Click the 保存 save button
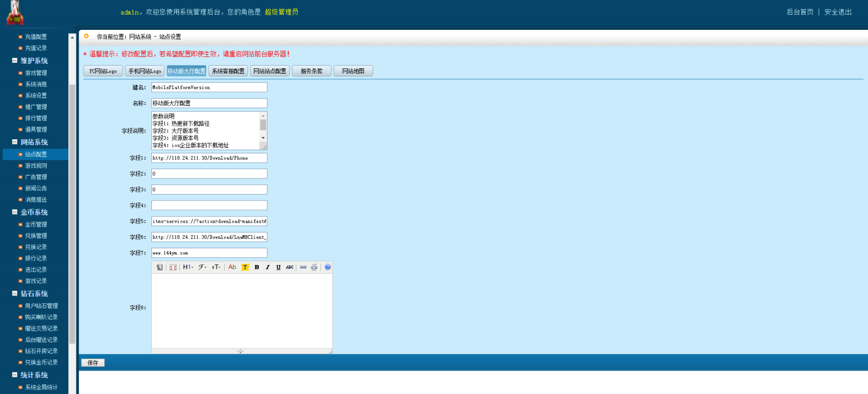868x394 pixels. click(x=93, y=363)
